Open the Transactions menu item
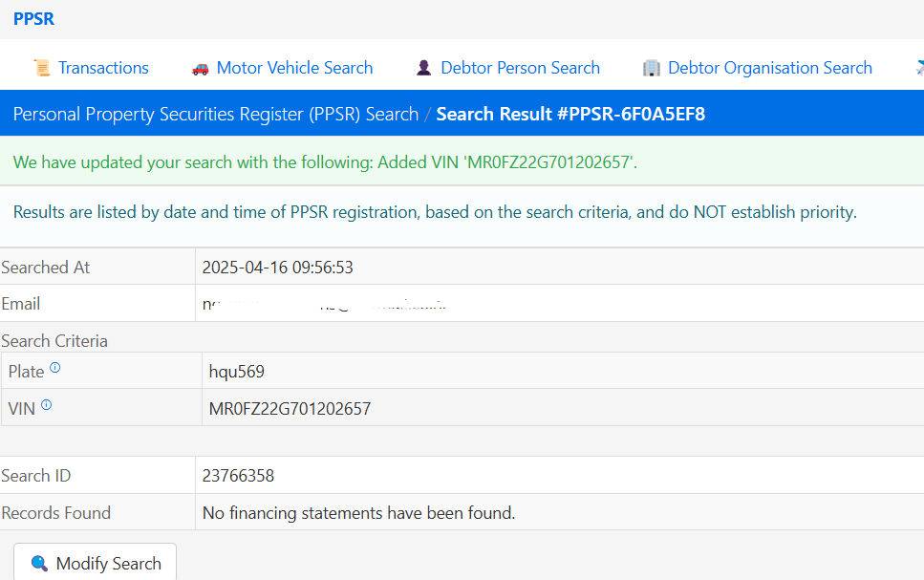The image size is (924, 580). (103, 68)
